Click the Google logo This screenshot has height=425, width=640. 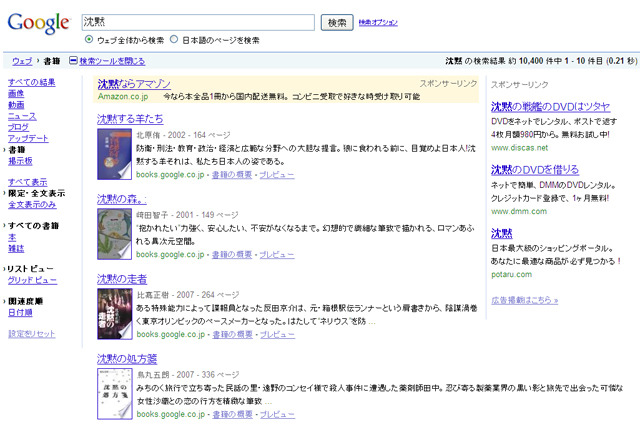pos(39,23)
